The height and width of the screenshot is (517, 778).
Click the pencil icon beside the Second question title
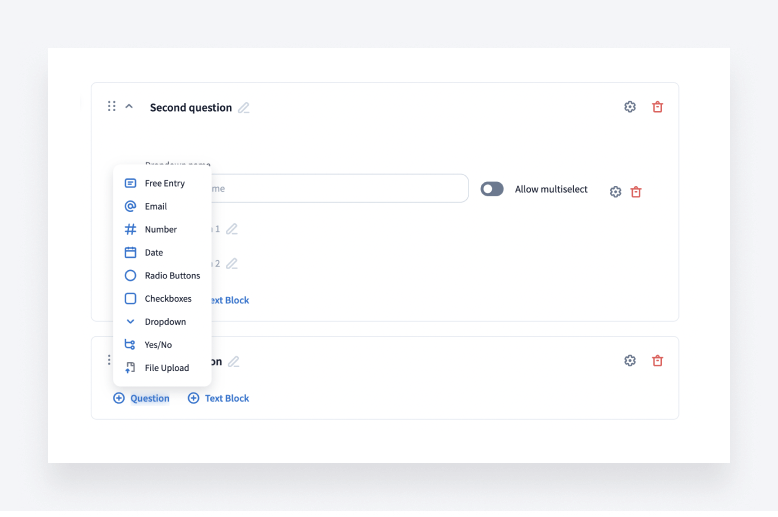(244, 108)
